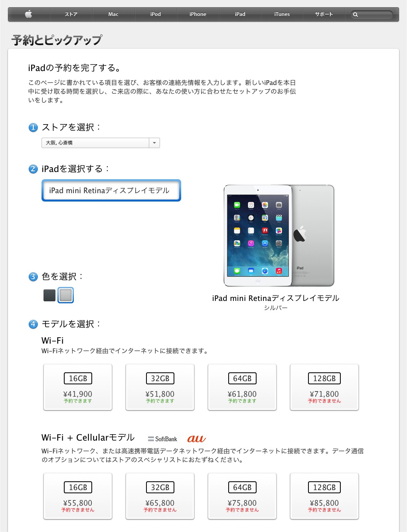Click the au carrier logo
Screen dimensions: 407x532
pos(196,439)
